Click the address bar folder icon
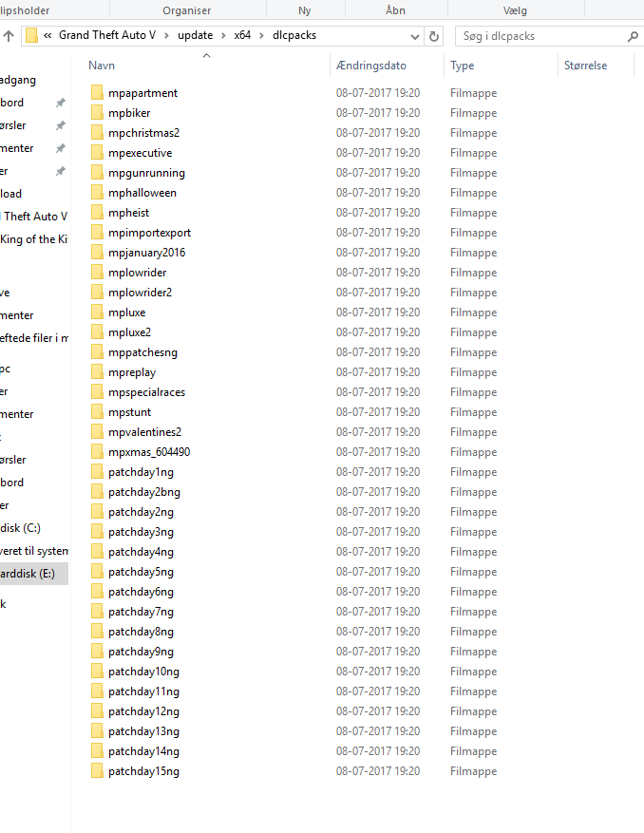Viewport: 644px width, 833px height. (31, 35)
